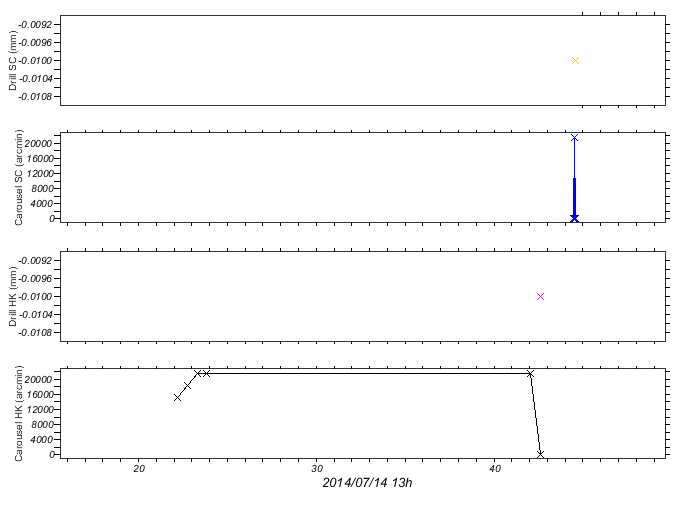Click "-0.0092" tick on Drill HK axis
This screenshot has width=675, height=505.
pyautogui.click(x=34, y=260)
